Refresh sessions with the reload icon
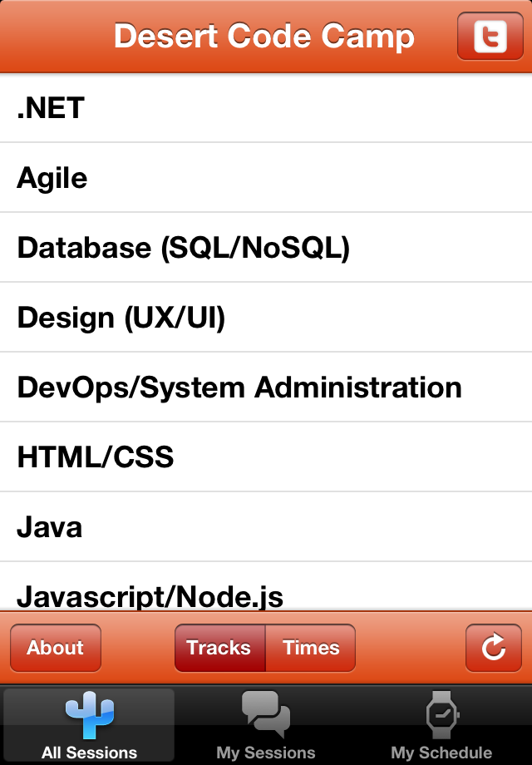 click(x=494, y=648)
